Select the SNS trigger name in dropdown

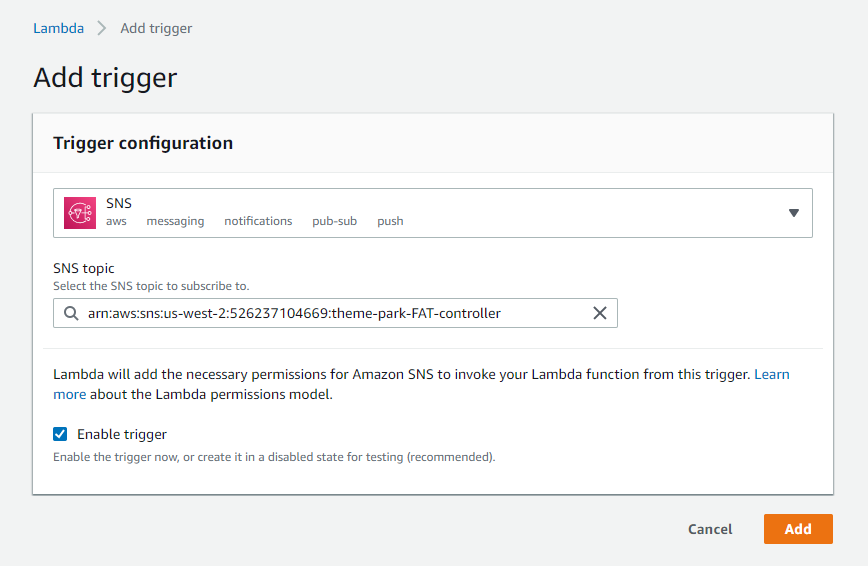pyautogui.click(x=119, y=203)
